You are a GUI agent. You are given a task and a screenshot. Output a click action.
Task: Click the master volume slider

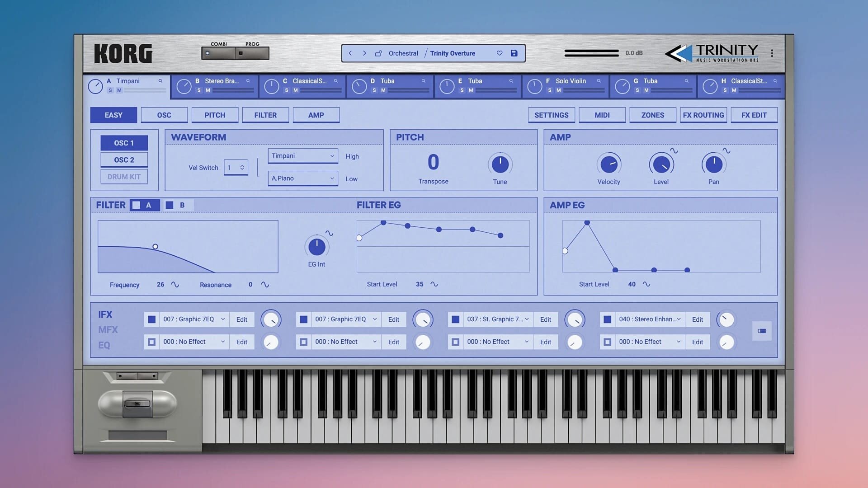click(591, 53)
